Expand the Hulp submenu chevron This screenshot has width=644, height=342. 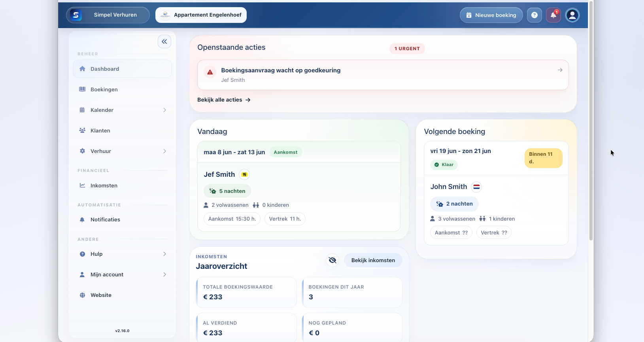[x=165, y=254]
